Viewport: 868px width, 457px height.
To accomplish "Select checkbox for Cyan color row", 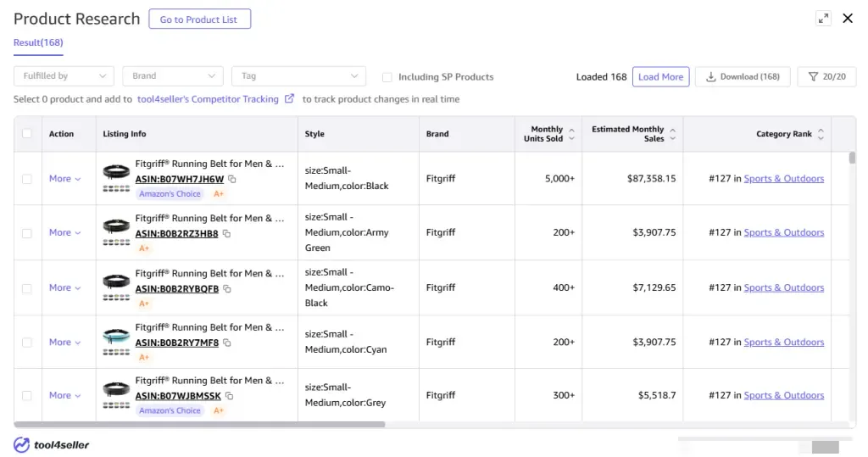I will pyautogui.click(x=26, y=343).
